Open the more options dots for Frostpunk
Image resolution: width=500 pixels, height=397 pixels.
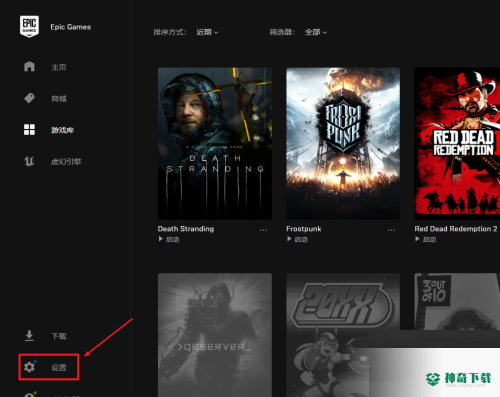(x=391, y=230)
